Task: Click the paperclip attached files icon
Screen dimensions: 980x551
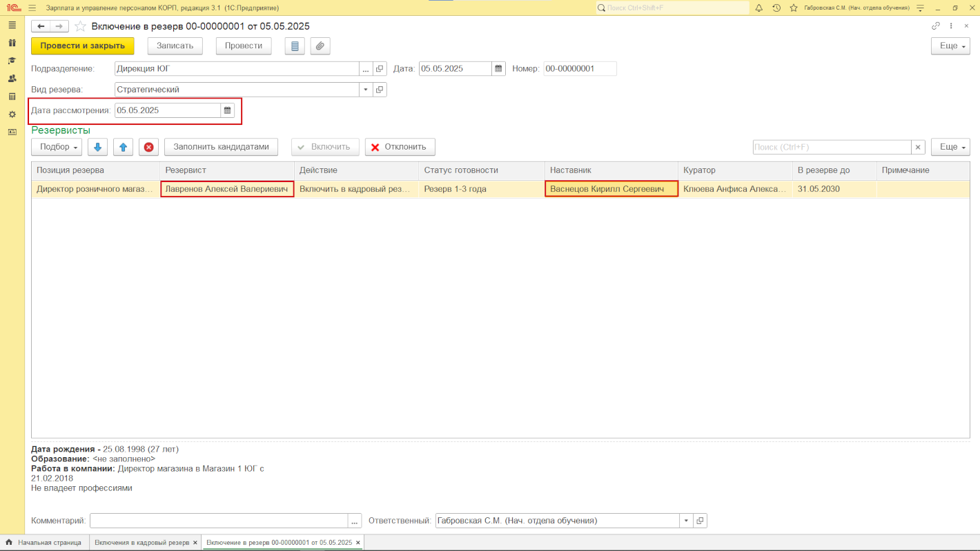Action: [320, 46]
